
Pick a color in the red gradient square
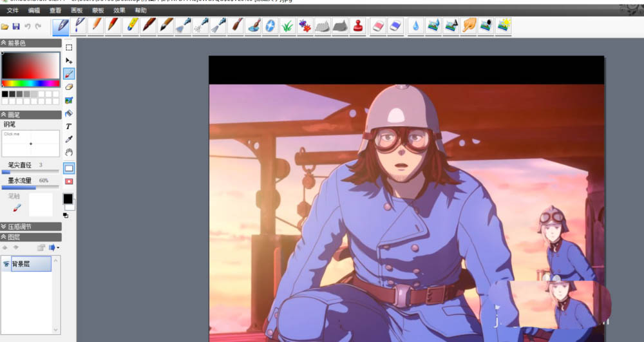(31, 65)
